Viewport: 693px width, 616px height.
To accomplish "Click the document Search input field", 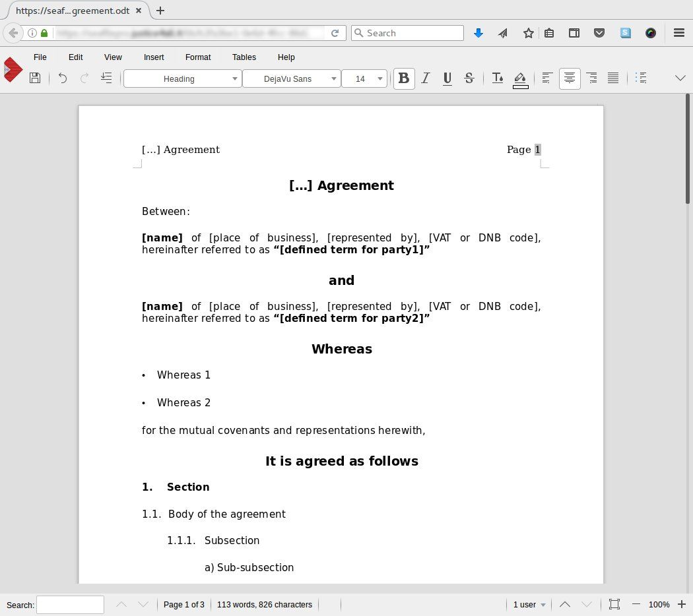I will (x=70, y=605).
